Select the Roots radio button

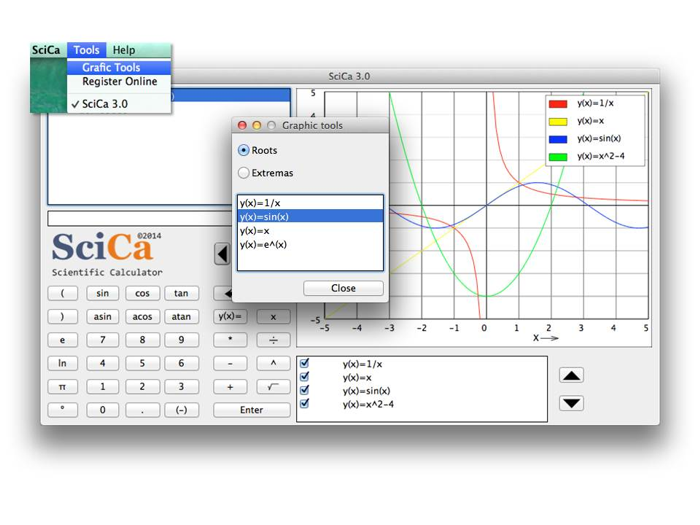click(244, 151)
